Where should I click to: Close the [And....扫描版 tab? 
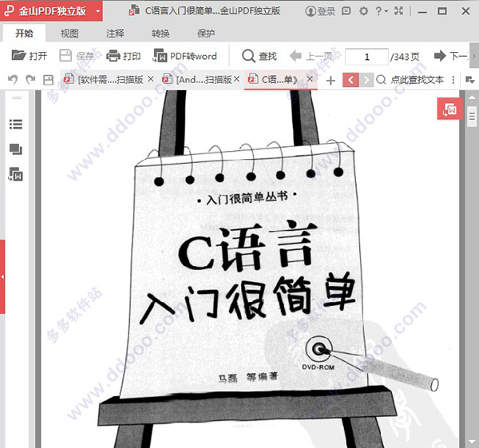point(237,79)
